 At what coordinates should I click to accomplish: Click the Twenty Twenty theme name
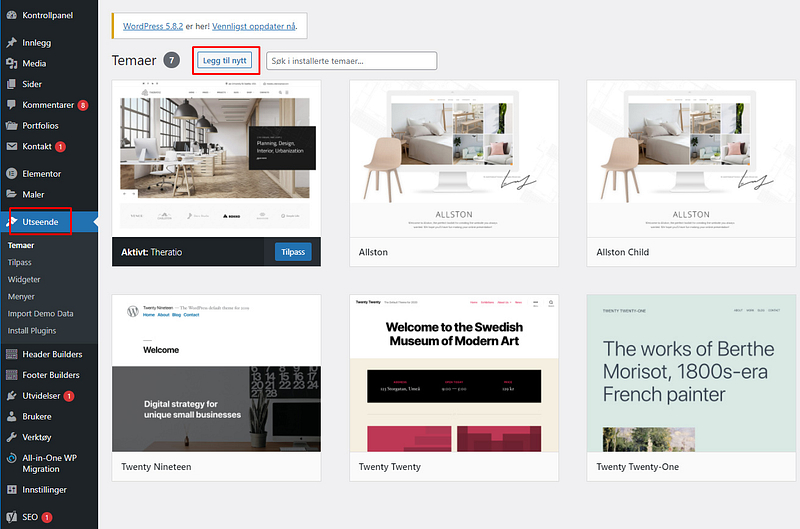click(x=389, y=467)
